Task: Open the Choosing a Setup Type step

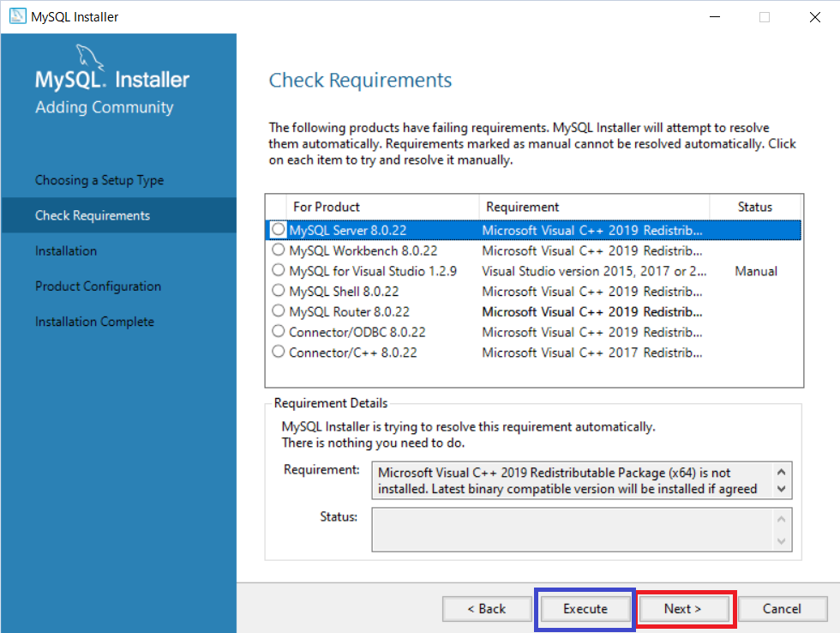Action: [x=99, y=180]
